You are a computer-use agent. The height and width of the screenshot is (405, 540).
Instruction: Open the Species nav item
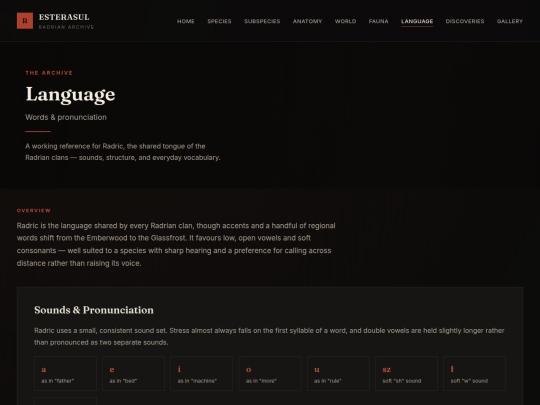tap(219, 21)
